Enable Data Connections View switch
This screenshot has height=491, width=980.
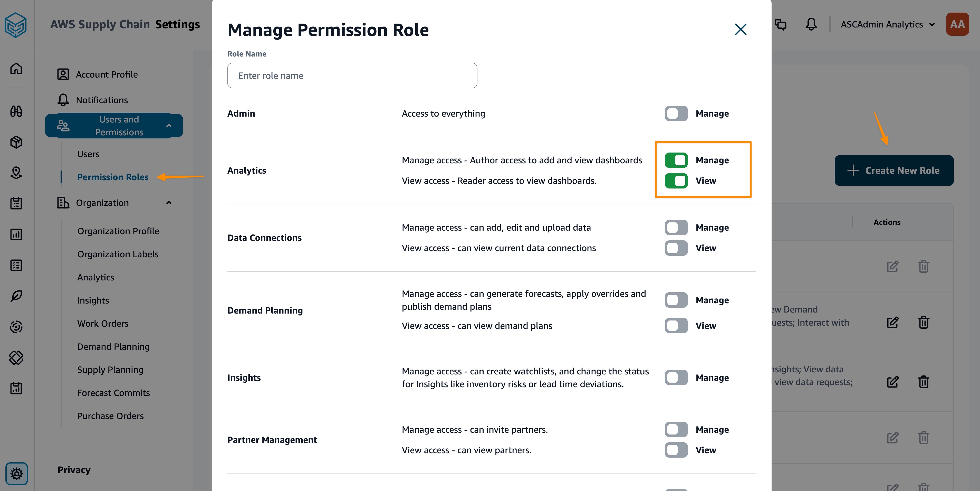(676, 248)
